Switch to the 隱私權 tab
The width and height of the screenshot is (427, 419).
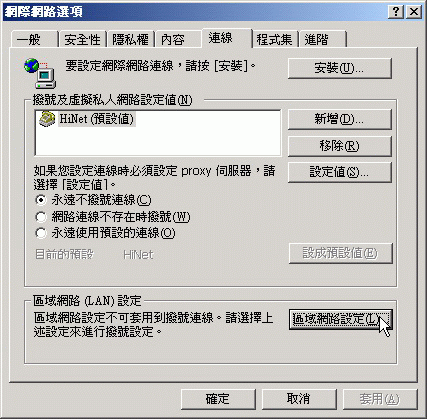pyautogui.click(x=130, y=40)
